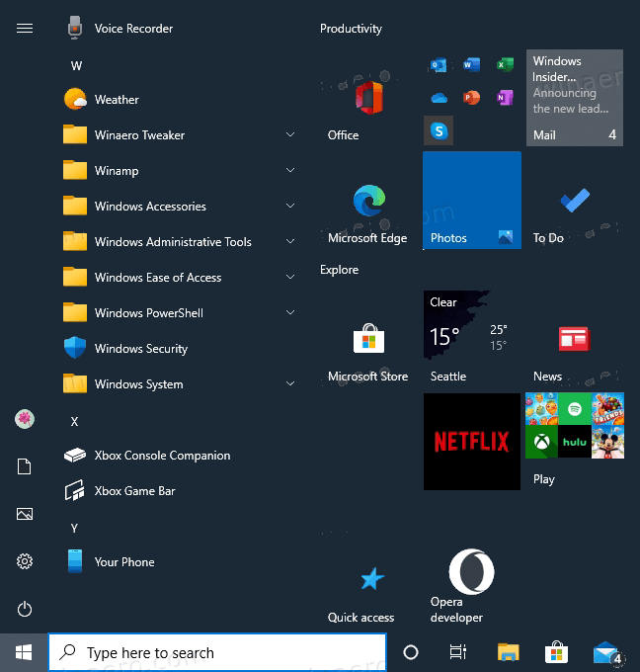Expand Start menu hamburger navigation
This screenshot has width=640, height=672.
coord(25,29)
